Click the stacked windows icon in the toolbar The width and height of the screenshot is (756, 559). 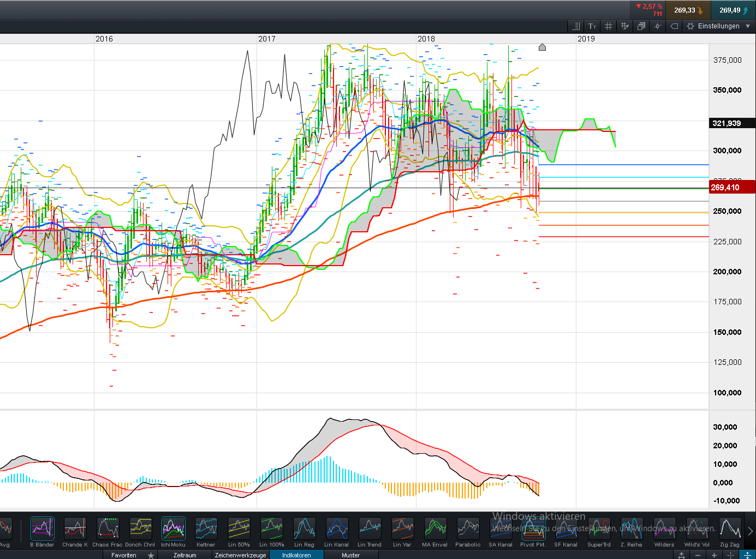[x=641, y=26]
